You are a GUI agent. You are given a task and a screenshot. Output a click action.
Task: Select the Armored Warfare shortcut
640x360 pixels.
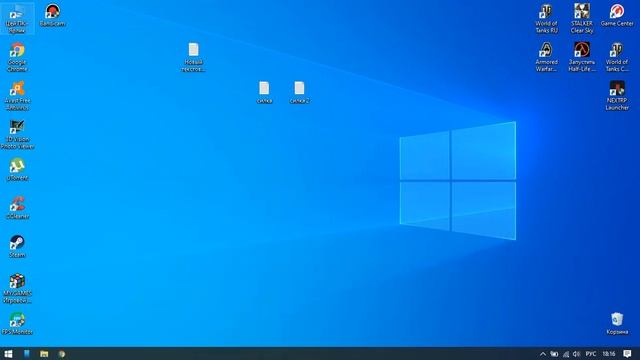coord(546,57)
